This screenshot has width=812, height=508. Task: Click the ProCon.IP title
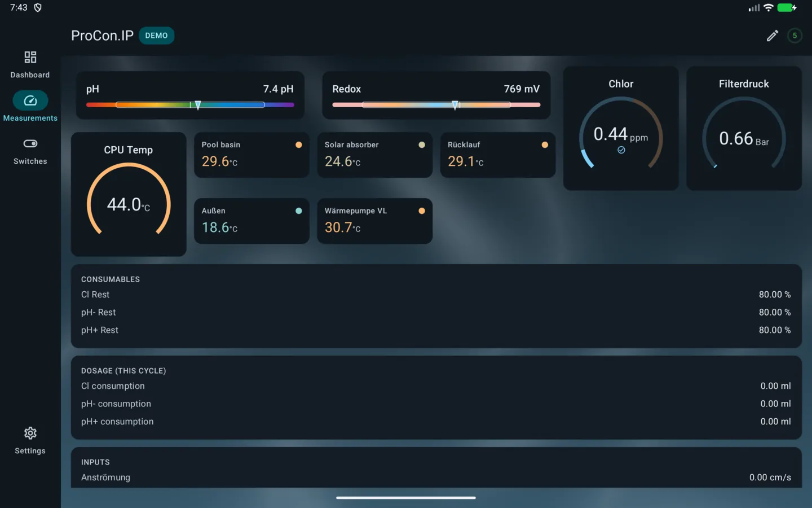tap(102, 36)
